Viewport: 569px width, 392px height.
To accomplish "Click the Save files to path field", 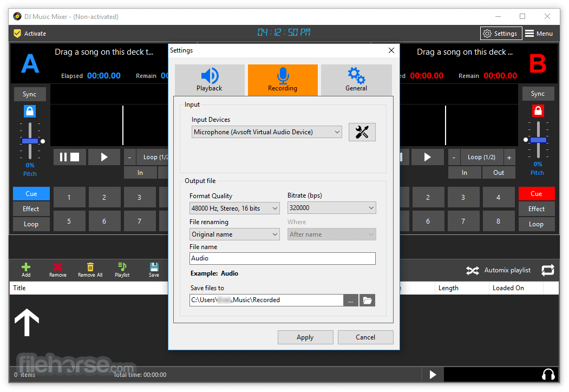I will 266,300.
